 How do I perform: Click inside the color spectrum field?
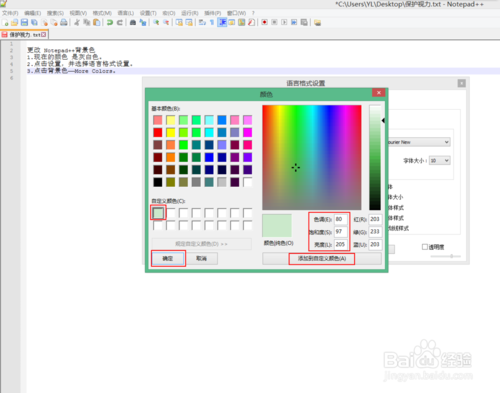312,157
